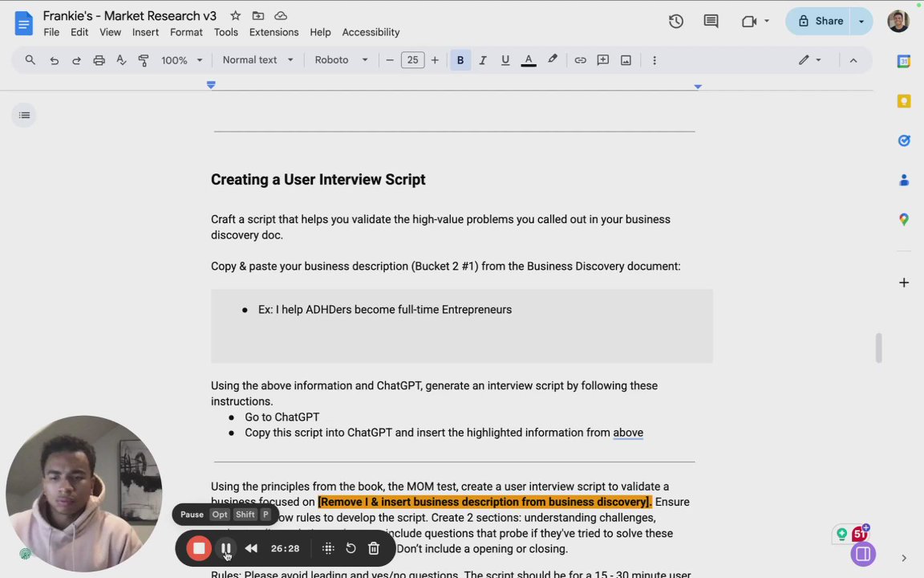Open the Accessibility menu
Image resolution: width=924 pixels, height=578 pixels.
click(371, 32)
